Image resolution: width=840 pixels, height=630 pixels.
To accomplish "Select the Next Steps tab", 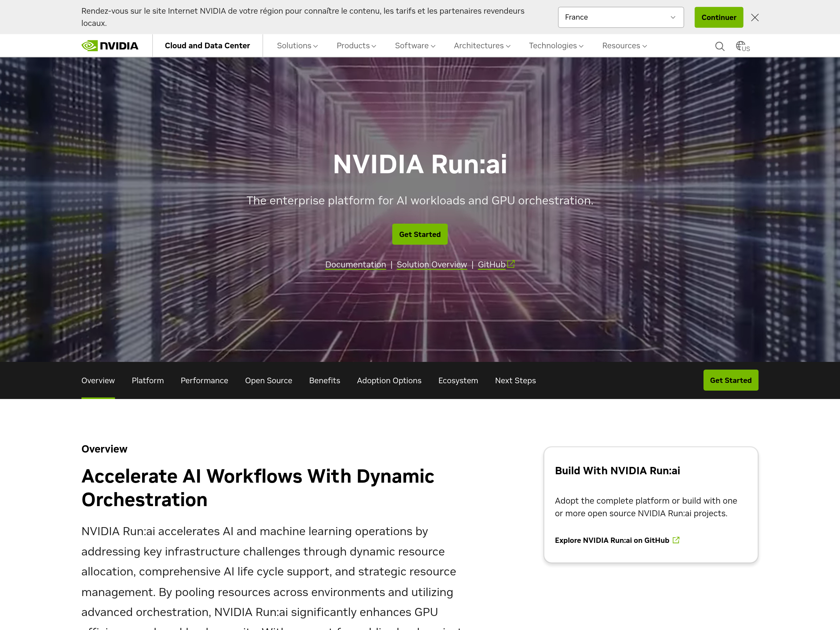I will [515, 380].
